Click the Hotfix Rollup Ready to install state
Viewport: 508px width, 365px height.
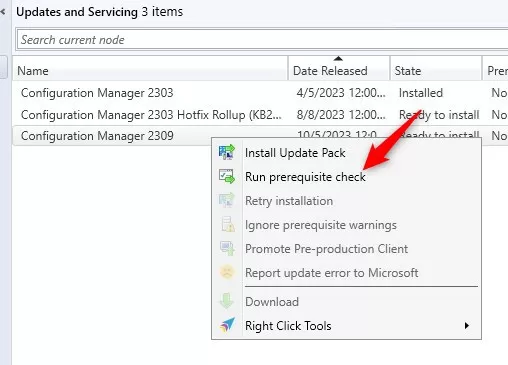pyautogui.click(x=439, y=115)
